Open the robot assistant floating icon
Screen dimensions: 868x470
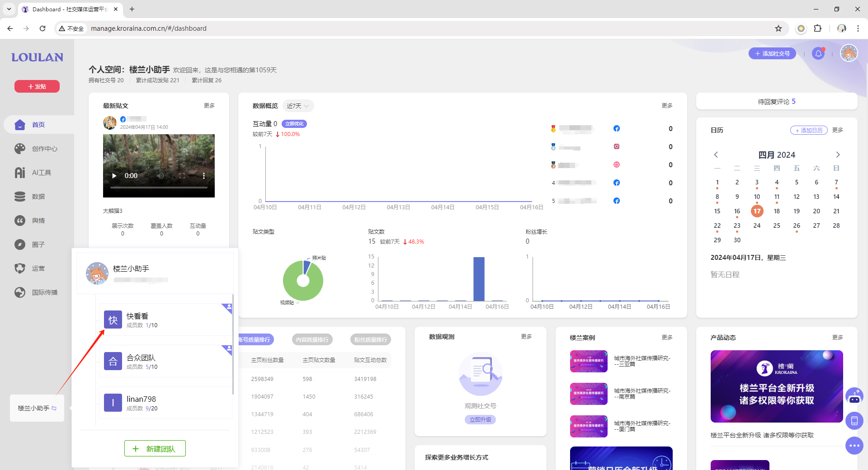point(854,396)
